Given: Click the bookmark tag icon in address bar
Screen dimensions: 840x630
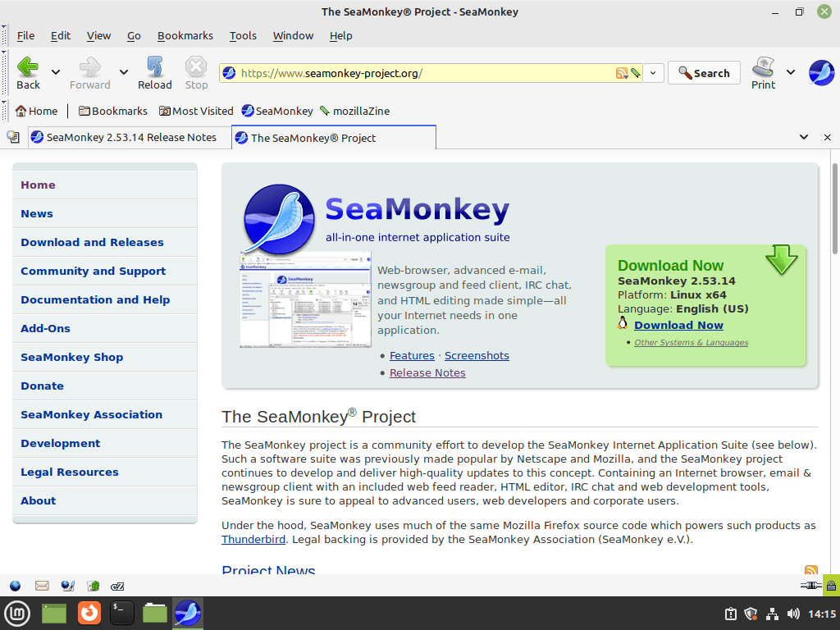Looking at the screenshot, I should click(636, 73).
